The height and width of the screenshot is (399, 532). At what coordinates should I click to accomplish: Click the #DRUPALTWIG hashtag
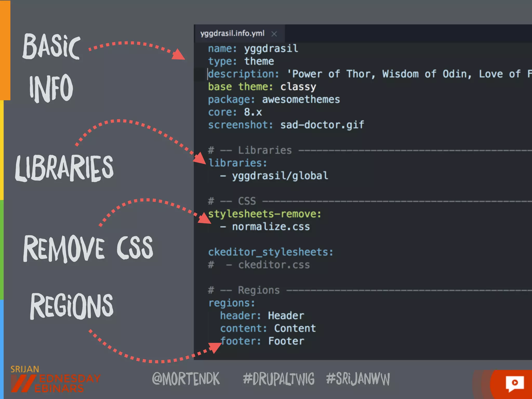278,379
